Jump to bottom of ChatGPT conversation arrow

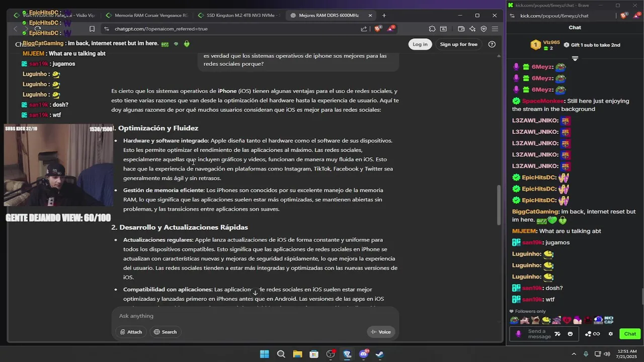tap(255, 293)
